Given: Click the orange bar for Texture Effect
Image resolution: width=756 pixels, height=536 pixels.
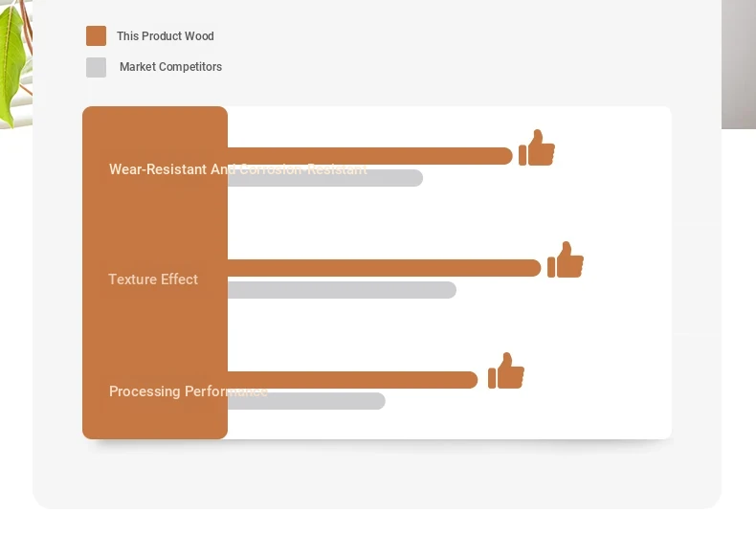Looking at the screenshot, I should tap(385, 268).
